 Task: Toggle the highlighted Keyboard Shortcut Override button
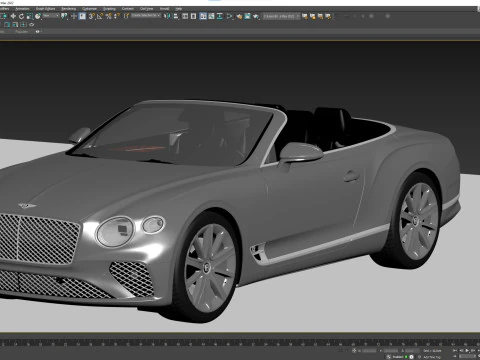[82, 16]
